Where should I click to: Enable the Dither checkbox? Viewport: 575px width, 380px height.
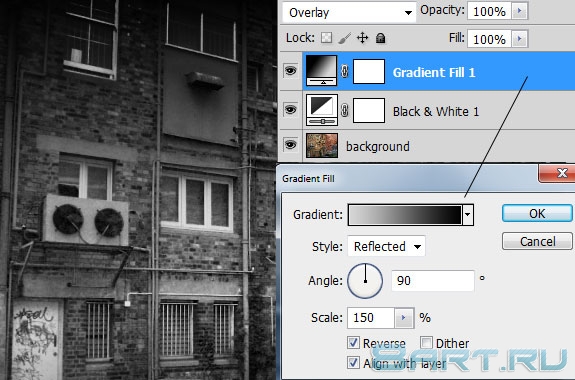coord(426,343)
